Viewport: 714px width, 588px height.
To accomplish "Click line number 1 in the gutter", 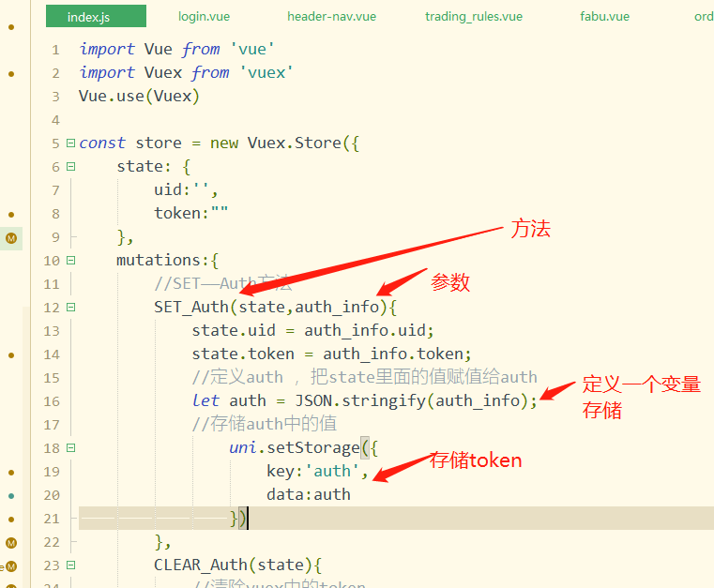I will click(x=55, y=50).
